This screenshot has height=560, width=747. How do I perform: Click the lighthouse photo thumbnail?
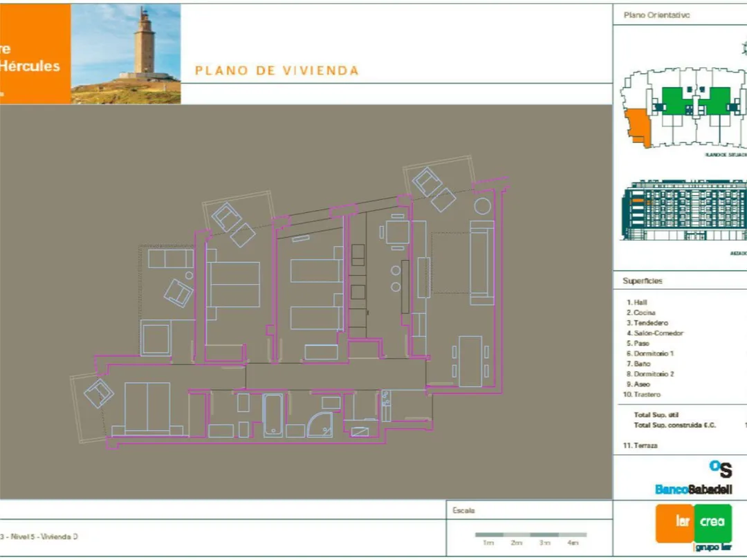click(x=126, y=54)
